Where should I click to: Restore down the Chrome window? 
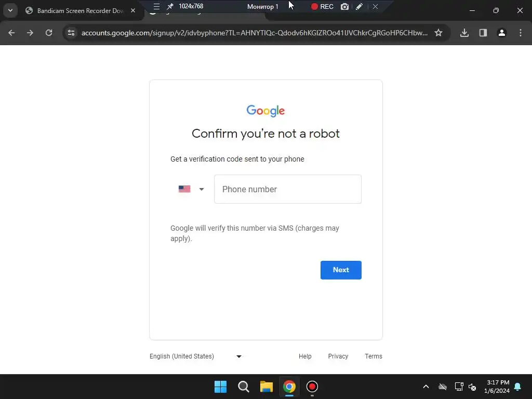pyautogui.click(x=496, y=10)
